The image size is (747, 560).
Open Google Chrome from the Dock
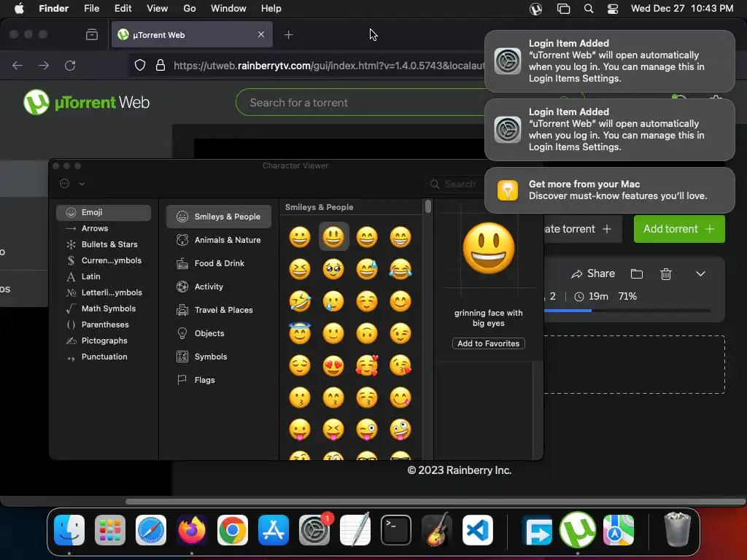coord(233,530)
